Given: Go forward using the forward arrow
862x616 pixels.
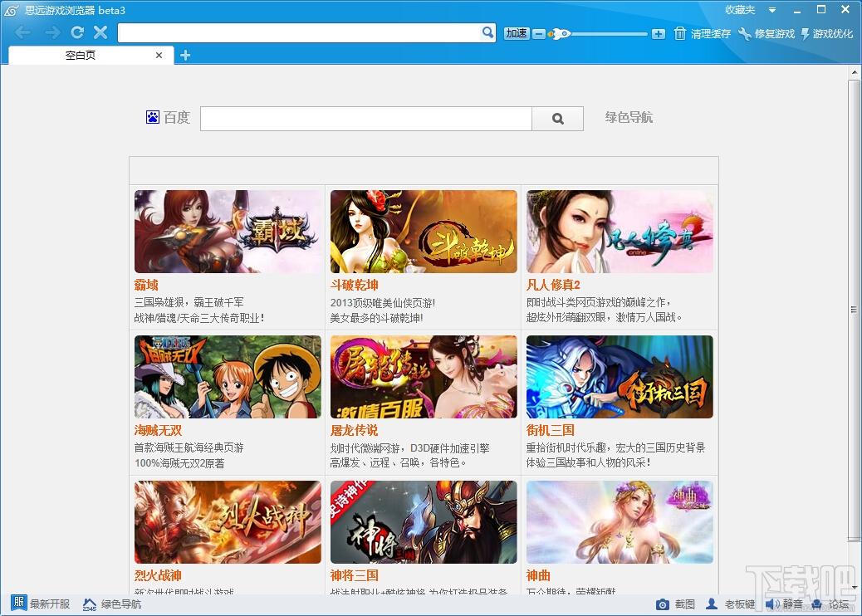Looking at the screenshot, I should point(53,32).
